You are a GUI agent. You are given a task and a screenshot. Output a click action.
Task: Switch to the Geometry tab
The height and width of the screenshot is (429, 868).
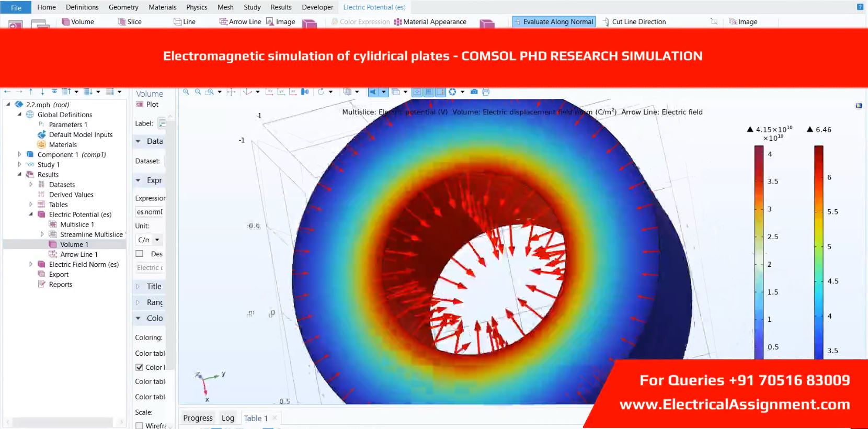(123, 7)
